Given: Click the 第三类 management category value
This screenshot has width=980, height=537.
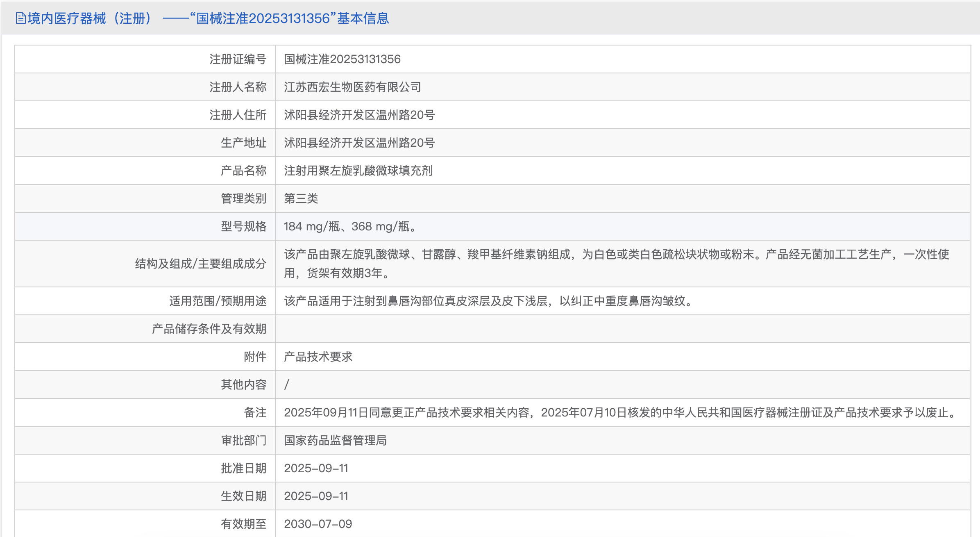Looking at the screenshot, I should click(301, 199).
